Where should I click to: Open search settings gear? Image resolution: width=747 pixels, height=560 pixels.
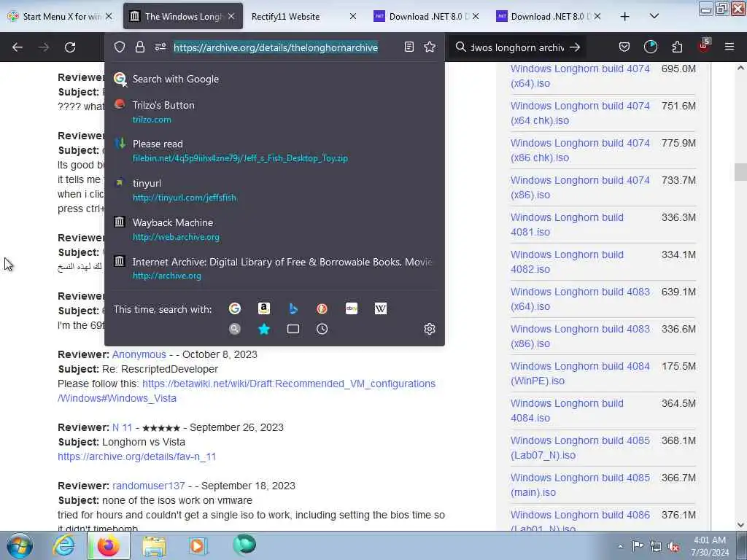pyautogui.click(x=430, y=329)
